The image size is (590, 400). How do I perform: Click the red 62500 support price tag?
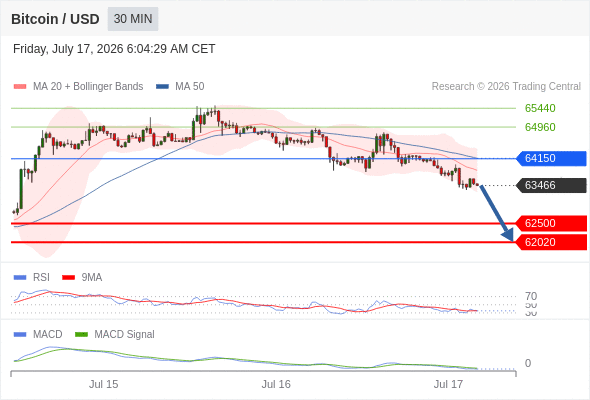(x=551, y=224)
